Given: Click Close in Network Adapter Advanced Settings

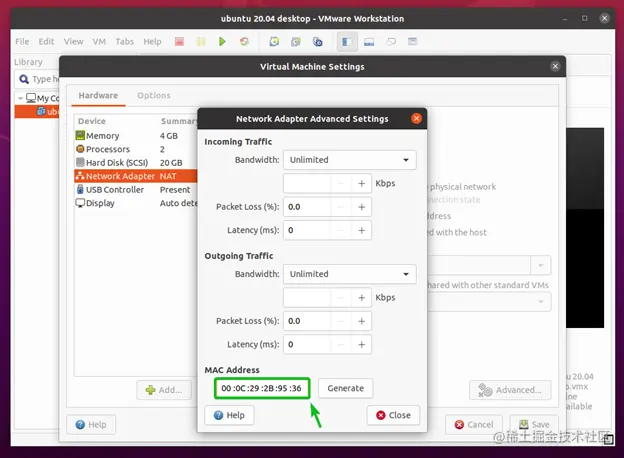Looking at the screenshot, I should point(393,415).
